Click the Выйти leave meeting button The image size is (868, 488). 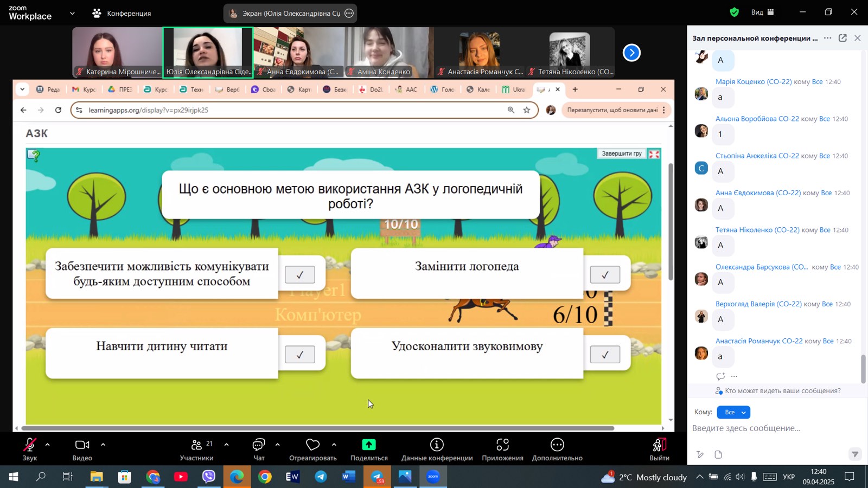click(659, 449)
